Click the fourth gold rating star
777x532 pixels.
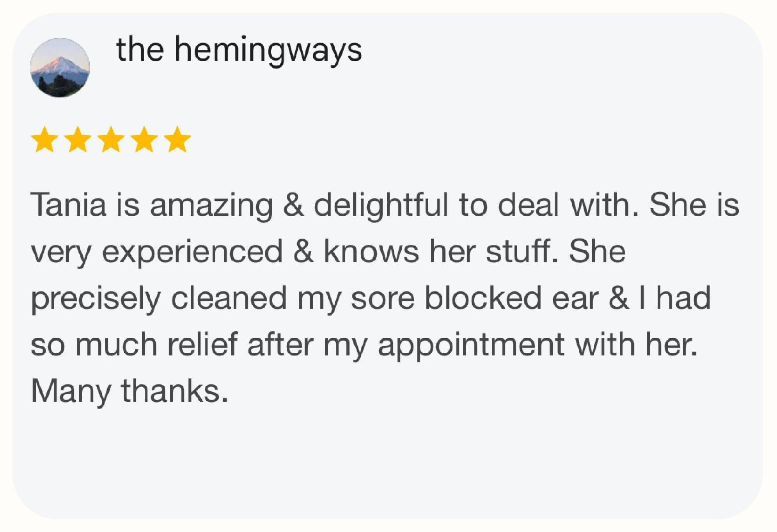144,139
